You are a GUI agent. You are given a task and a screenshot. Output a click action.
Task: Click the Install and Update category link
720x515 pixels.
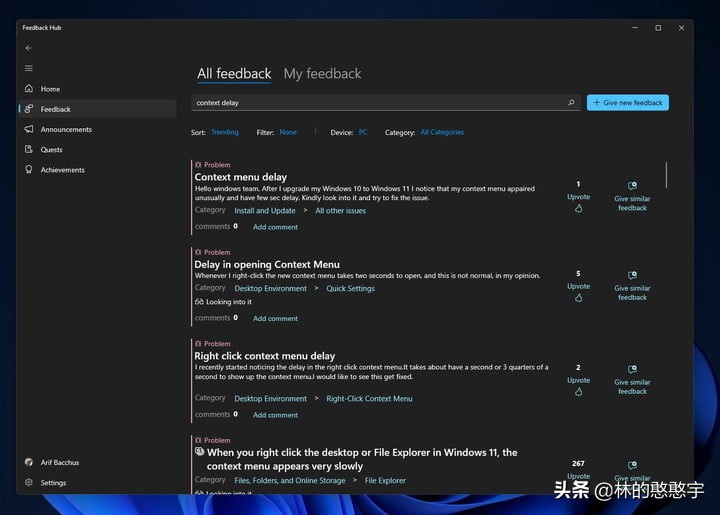[x=265, y=211]
